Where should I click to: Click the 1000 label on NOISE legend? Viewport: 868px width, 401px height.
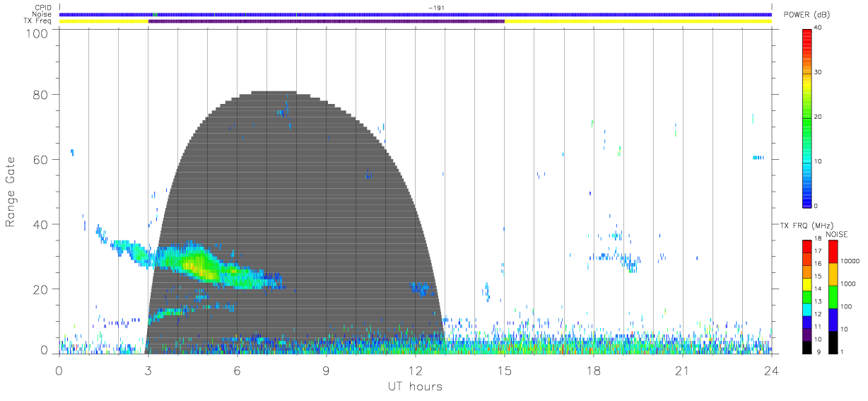tap(848, 284)
